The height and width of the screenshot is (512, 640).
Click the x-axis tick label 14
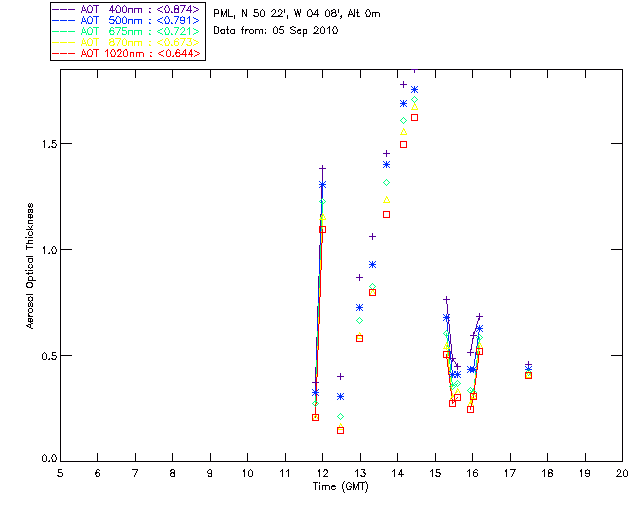(398, 473)
